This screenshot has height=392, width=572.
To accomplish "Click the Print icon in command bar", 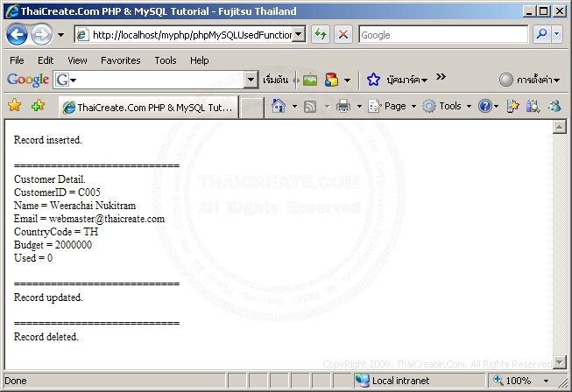I will [342, 107].
